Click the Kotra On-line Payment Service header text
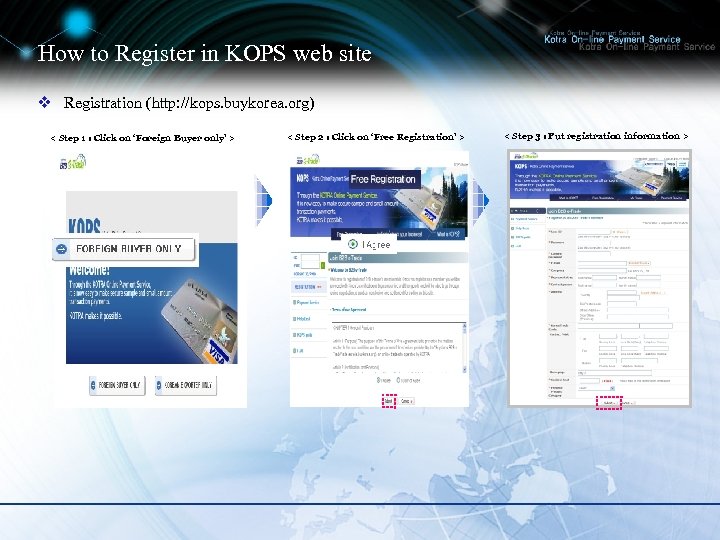The width and height of the screenshot is (720, 540). pos(612,39)
